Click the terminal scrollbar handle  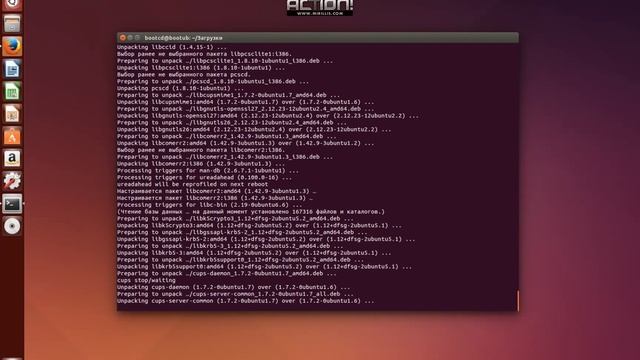pos(518,300)
